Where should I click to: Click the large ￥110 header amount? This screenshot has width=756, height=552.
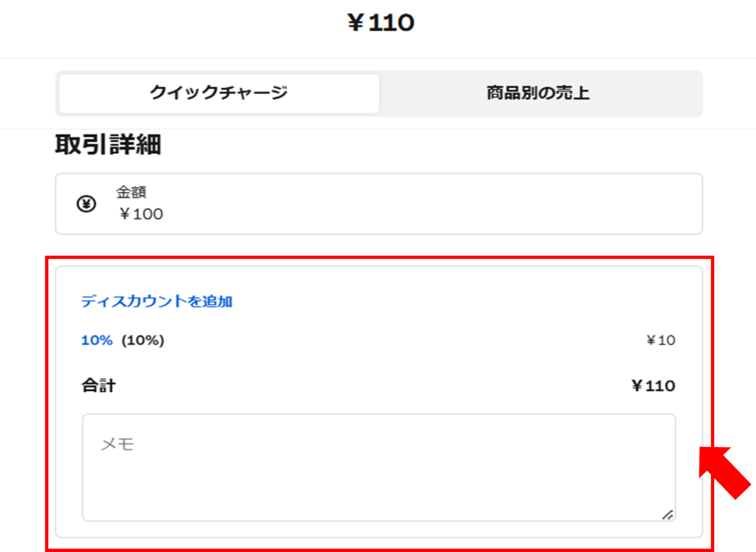pos(380,22)
